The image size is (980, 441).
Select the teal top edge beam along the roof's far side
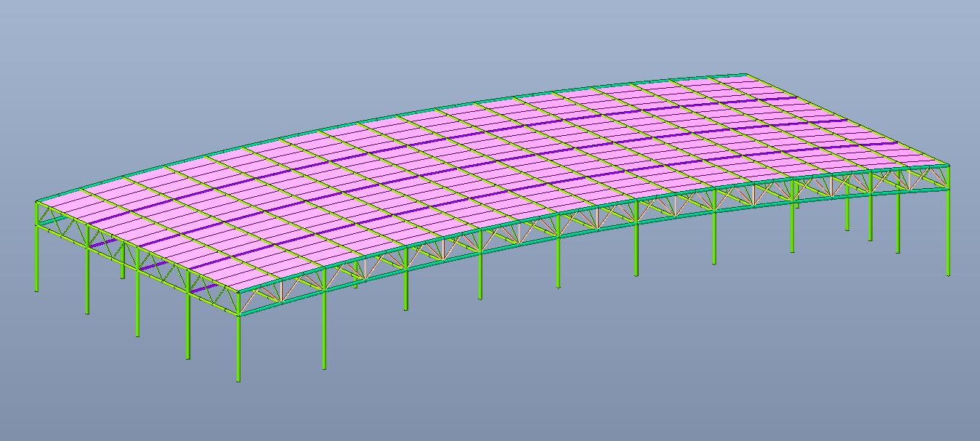pos(436,110)
